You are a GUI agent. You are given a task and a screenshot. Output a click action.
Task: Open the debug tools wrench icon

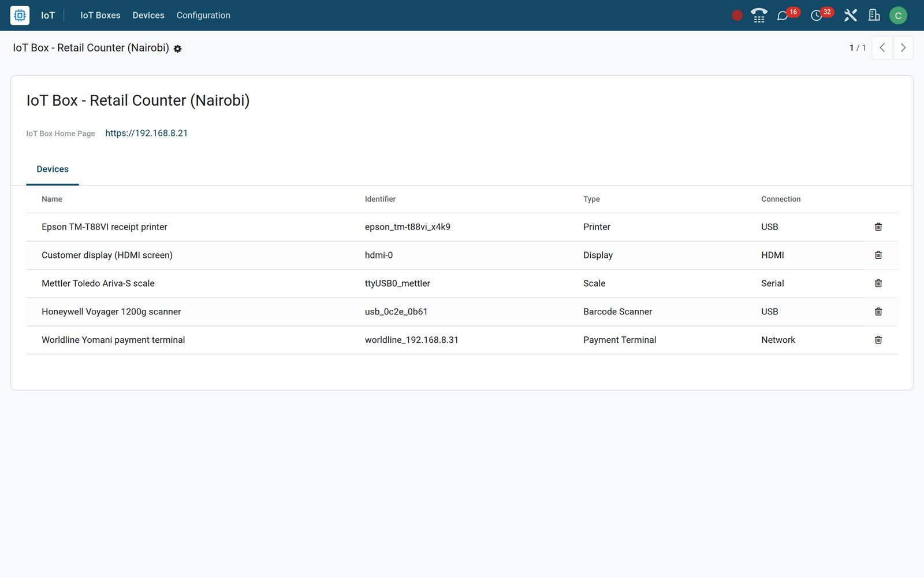pyautogui.click(x=850, y=16)
